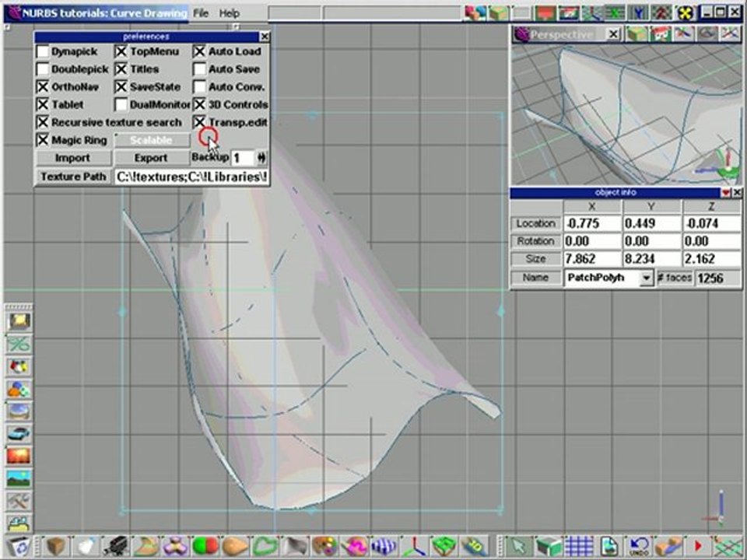Click the Import button
Image resolution: width=747 pixels, height=560 pixels.
(x=72, y=158)
